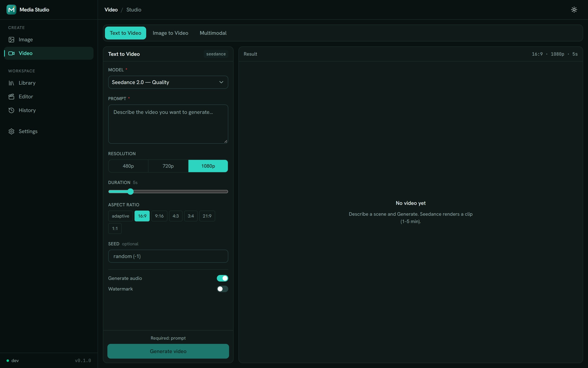Click the Editor clapperboard icon
Screen dimensions: 588x368
tap(11, 97)
